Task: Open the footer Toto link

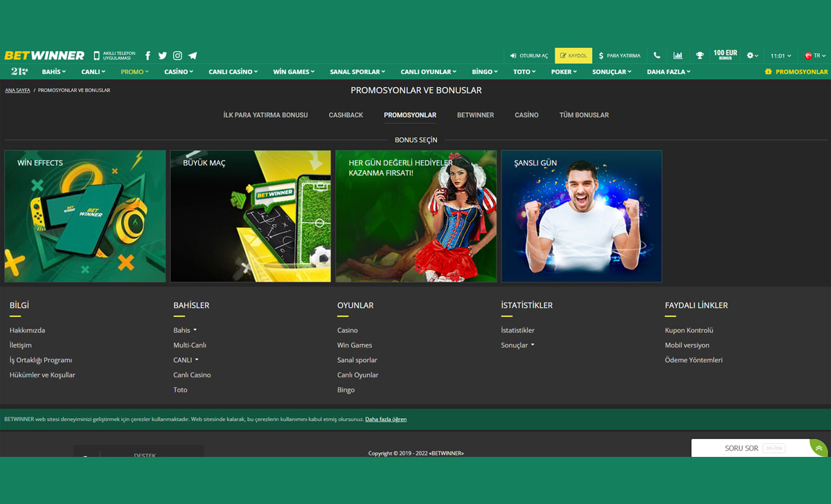Action: coord(180,390)
